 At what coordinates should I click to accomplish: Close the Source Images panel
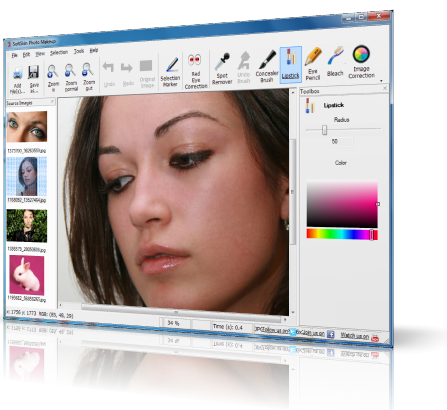(52, 101)
